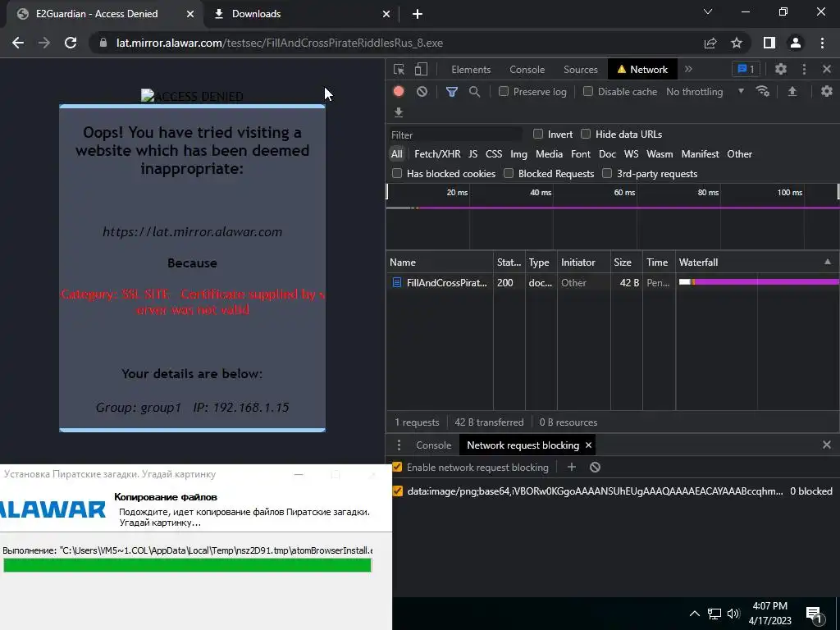Open a new browser tab
This screenshot has width=840, height=630.
418,14
